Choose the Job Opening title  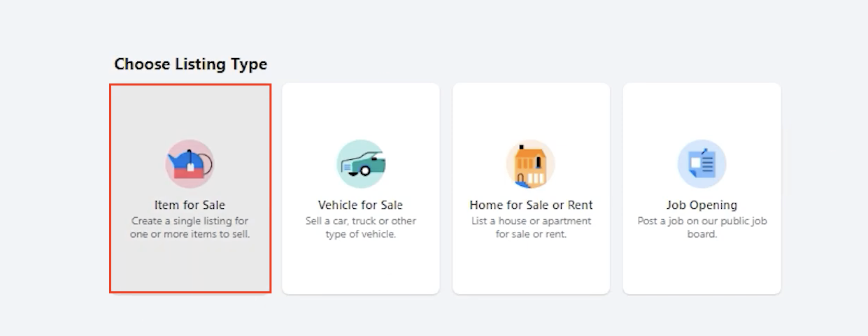tap(702, 205)
